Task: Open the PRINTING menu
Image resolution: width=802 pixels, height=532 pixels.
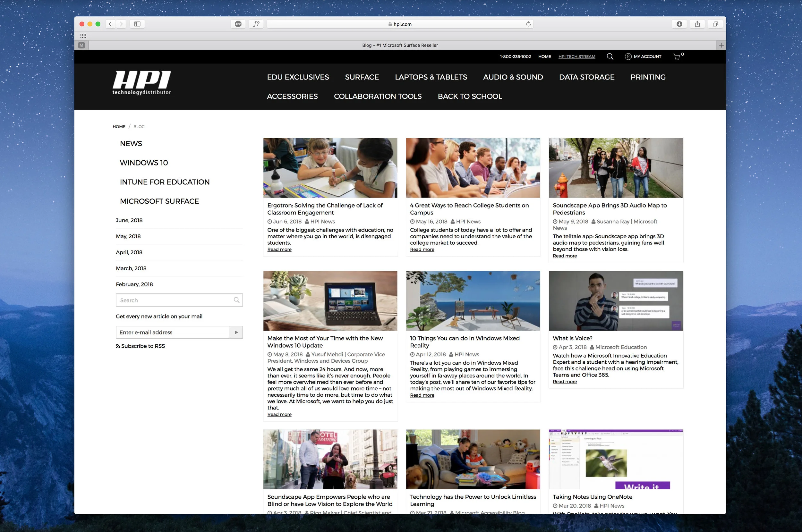Action: 648,77
